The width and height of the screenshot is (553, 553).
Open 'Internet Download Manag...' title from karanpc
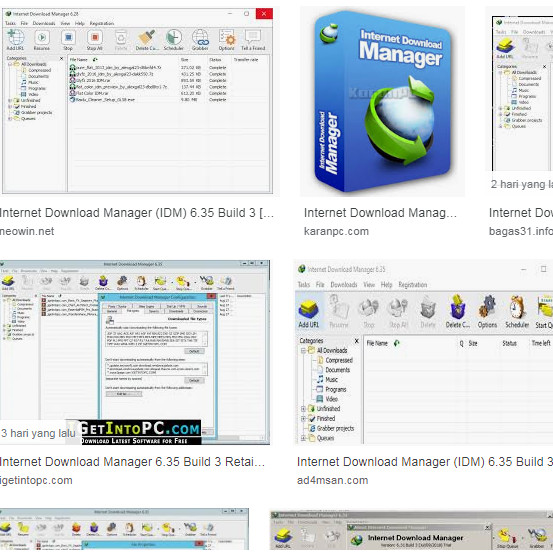pyautogui.click(x=380, y=213)
